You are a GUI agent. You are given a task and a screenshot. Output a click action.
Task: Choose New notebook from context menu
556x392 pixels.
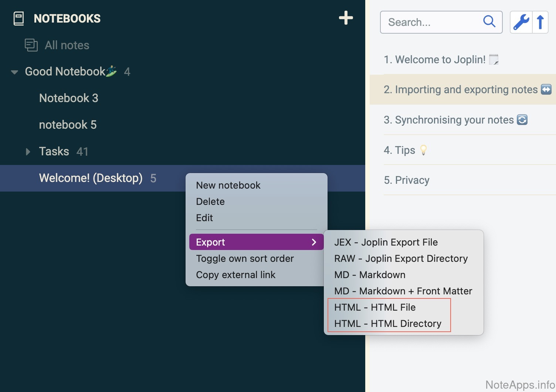tap(228, 185)
